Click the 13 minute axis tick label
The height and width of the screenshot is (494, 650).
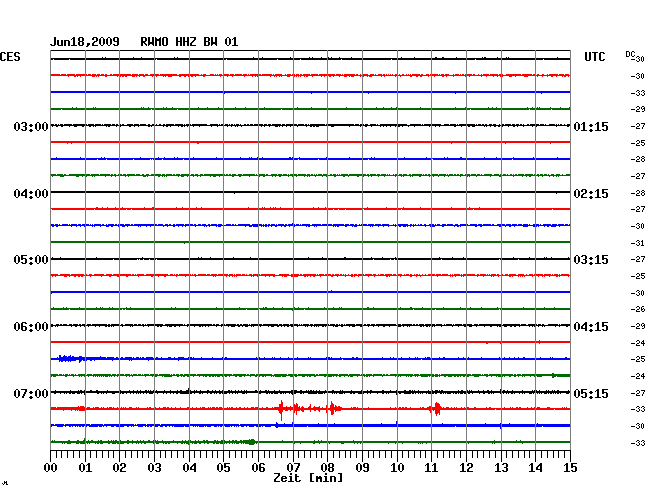pos(501,468)
